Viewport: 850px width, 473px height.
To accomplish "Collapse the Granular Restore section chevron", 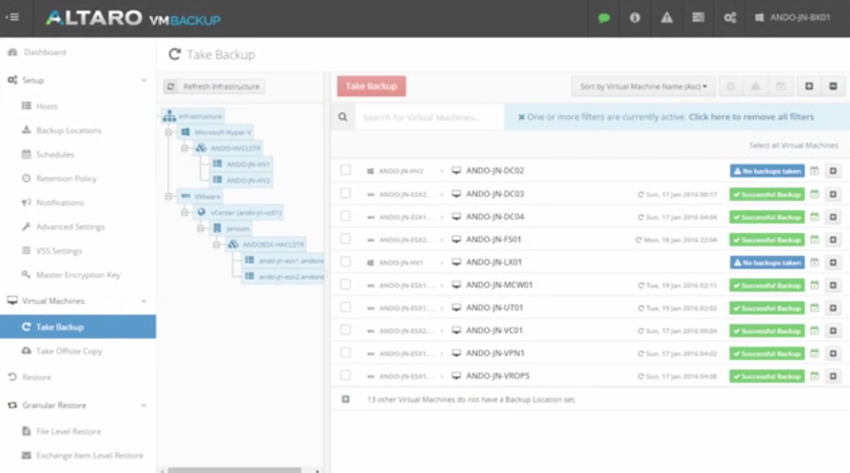I will point(144,405).
